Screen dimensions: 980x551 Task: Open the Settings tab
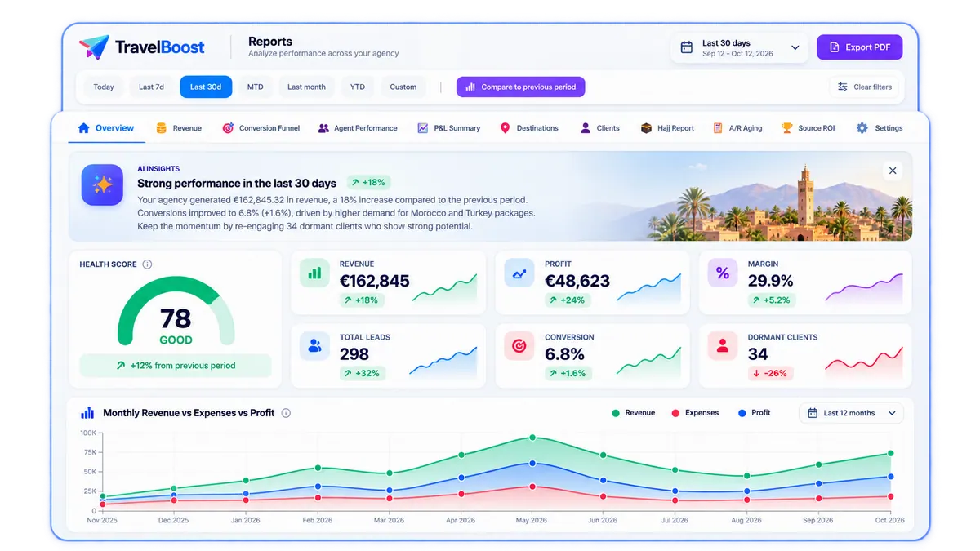(879, 128)
